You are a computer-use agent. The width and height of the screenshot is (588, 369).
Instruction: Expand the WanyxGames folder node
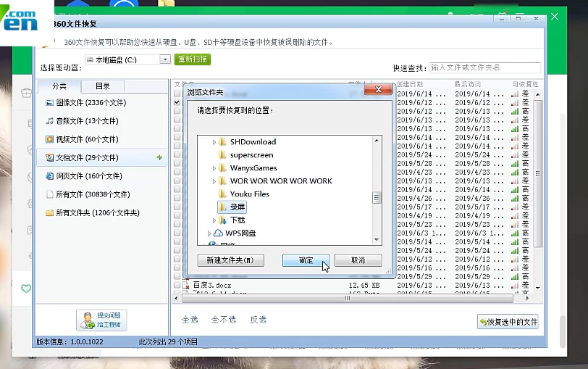(214, 168)
